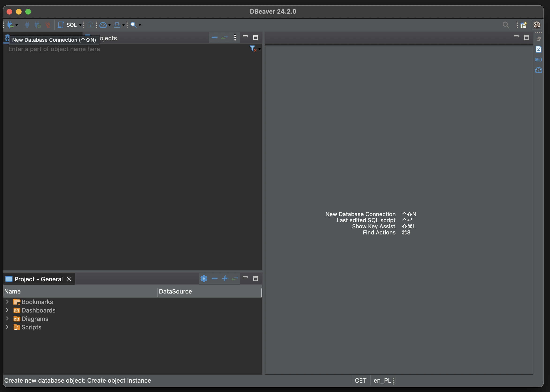Select the database connect/disconnect icon
The image size is (550, 392).
tap(26, 24)
